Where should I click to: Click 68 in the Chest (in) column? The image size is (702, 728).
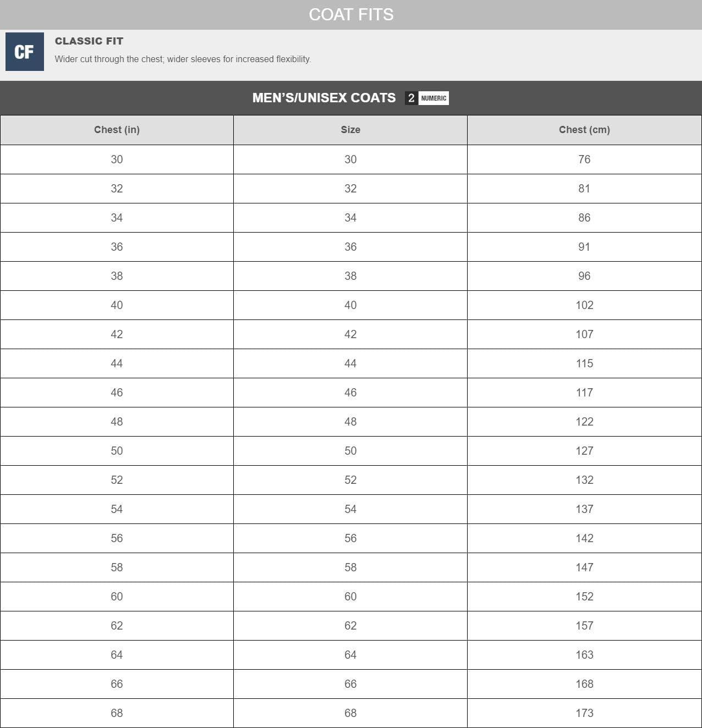pyautogui.click(x=117, y=713)
